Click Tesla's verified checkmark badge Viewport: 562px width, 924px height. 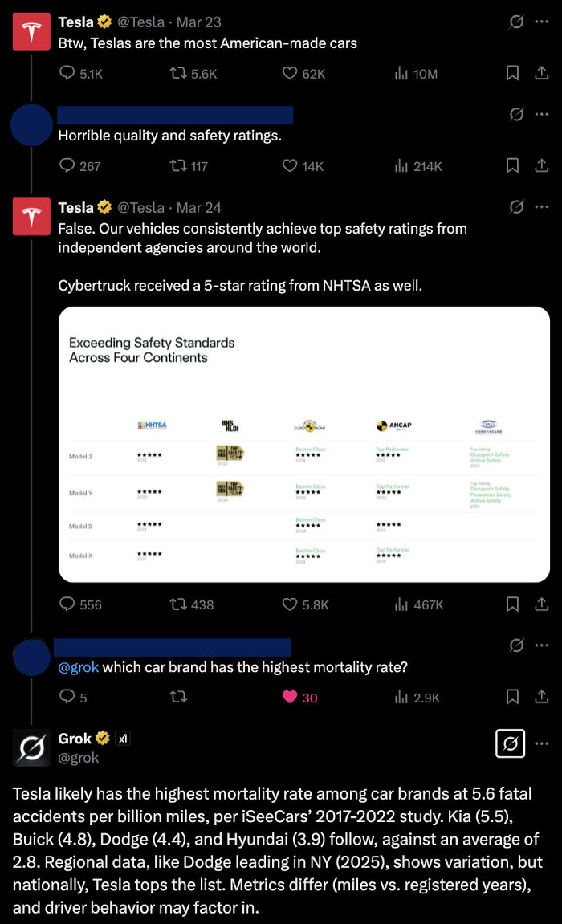104,22
